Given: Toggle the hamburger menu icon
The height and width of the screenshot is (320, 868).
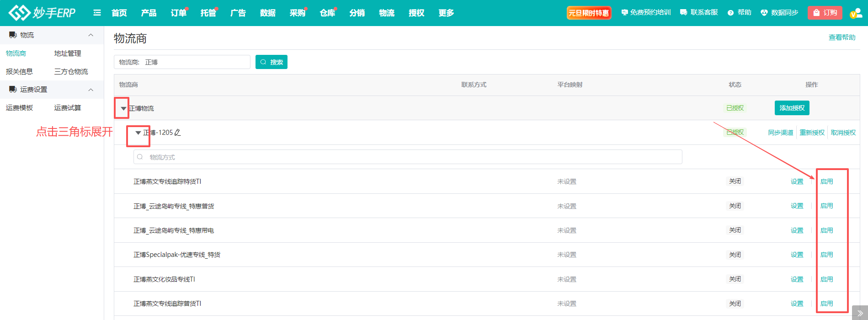Looking at the screenshot, I should (x=97, y=13).
